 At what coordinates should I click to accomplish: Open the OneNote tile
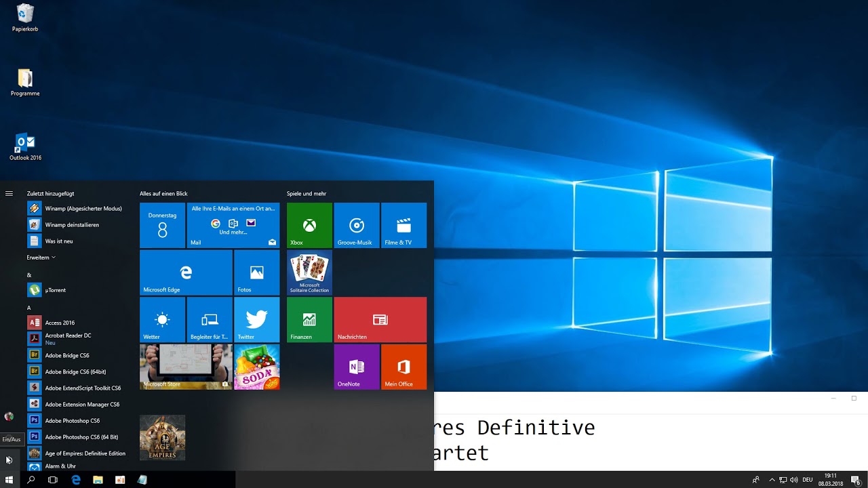coord(357,367)
